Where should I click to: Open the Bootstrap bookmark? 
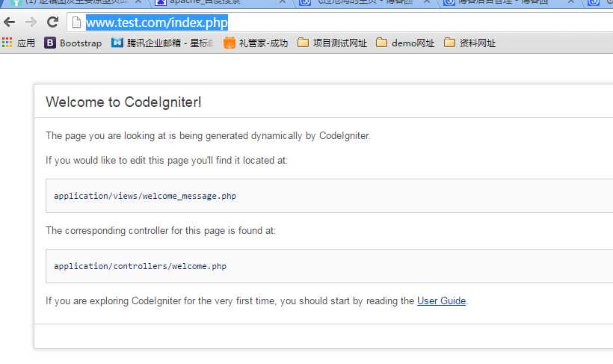coord(73,43)
